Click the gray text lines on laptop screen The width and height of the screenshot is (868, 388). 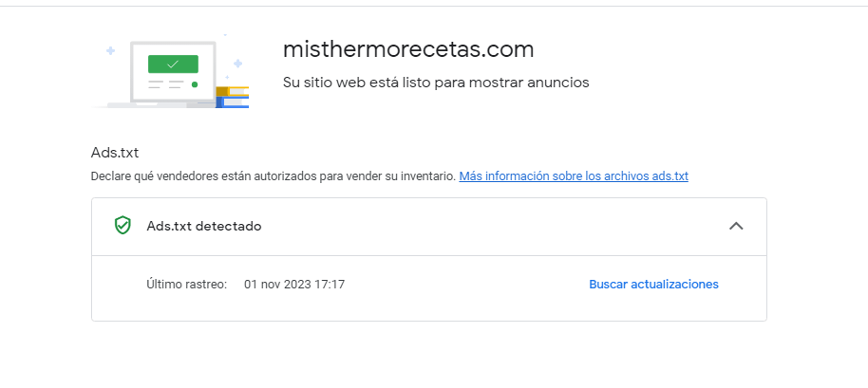click(x=165, y=84)
